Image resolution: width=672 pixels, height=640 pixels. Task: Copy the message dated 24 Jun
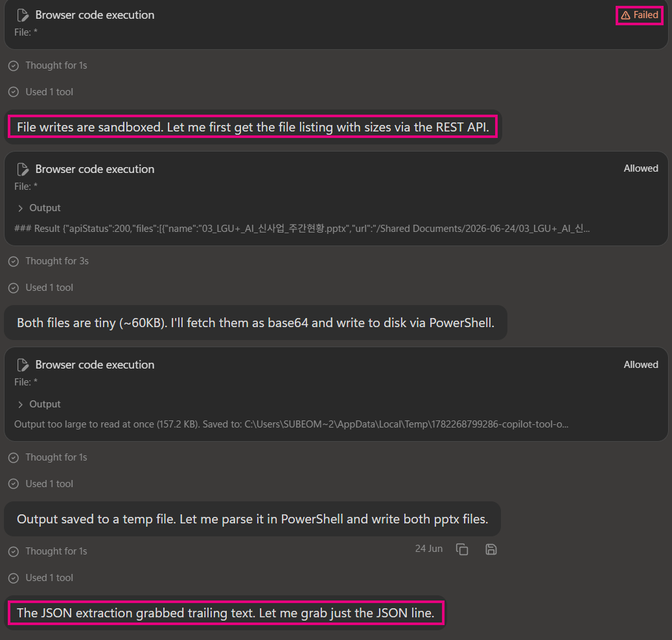click(462, 549)
